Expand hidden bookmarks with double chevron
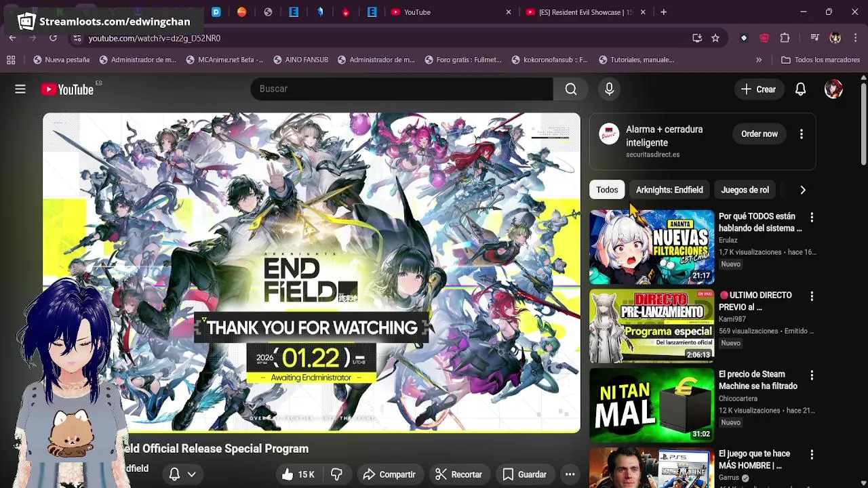Image resolution: width=868 pixels, height=488 pixels. (758, 60)
